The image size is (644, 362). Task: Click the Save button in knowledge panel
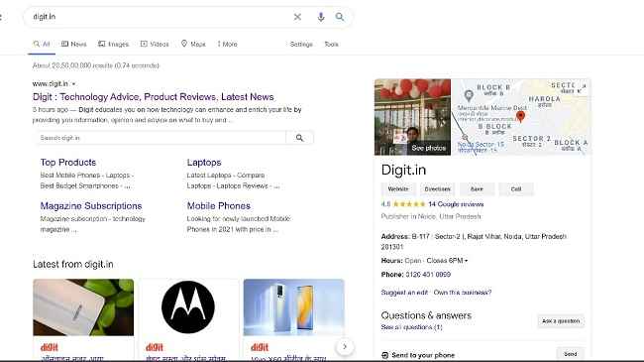coord(477,189)
